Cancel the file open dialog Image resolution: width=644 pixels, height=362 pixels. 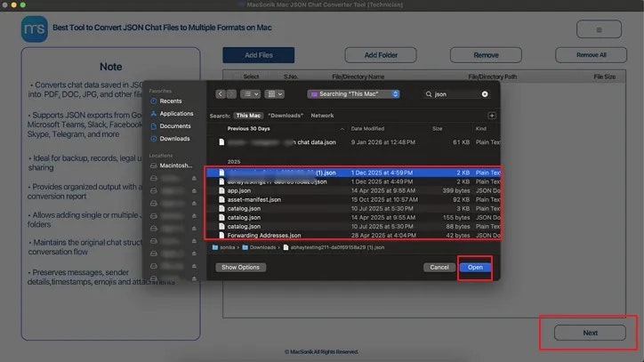point(439,268)
